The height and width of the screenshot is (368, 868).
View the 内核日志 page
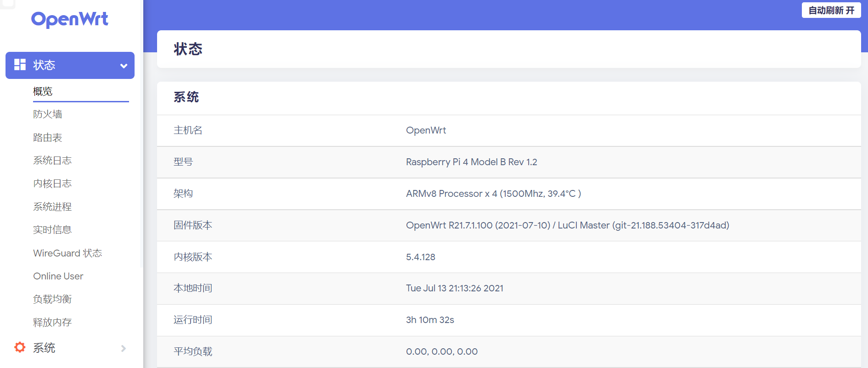52,184
